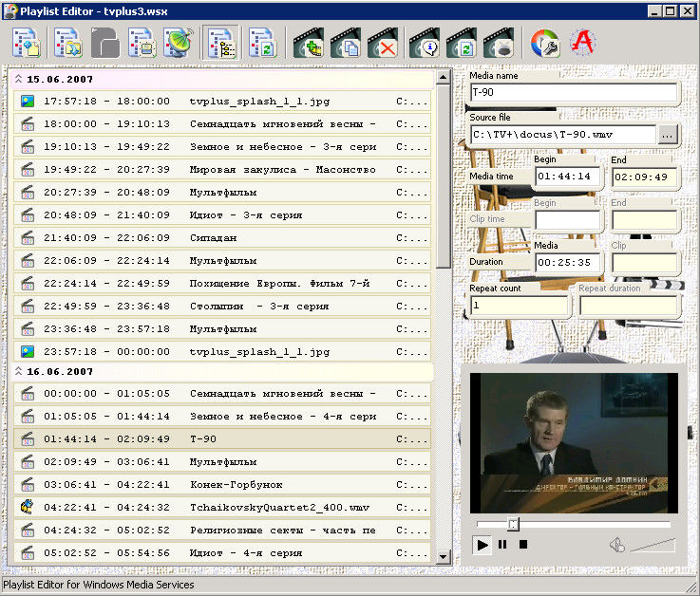The image size is (700, 596).
Task: Select the 00:00:00 Семнадцать мгновений весны row
Action: click(222, 394)
